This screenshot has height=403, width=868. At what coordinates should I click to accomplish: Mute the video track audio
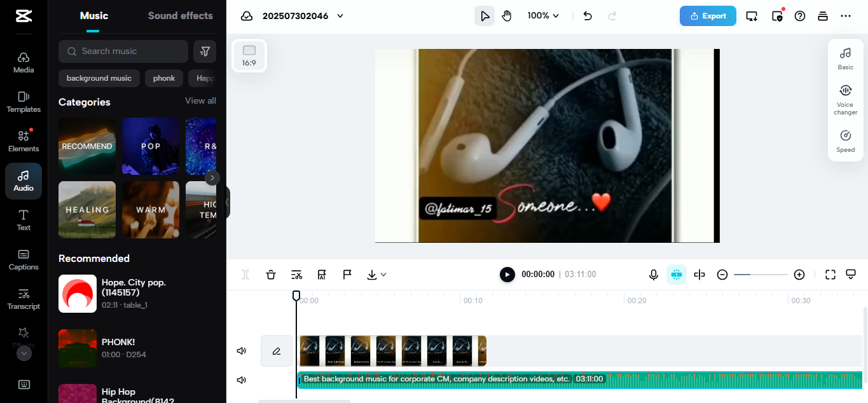coord(241,350)
